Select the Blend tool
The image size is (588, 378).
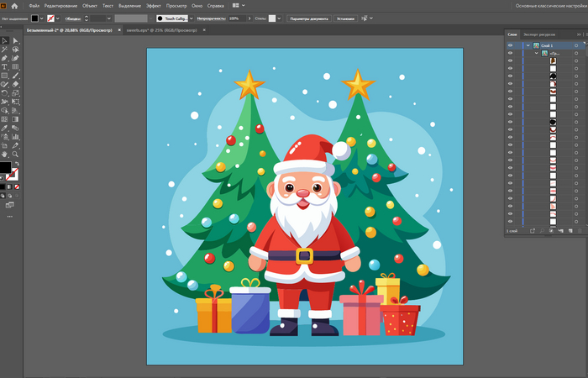pyautogui.click(x=15, y=129)
